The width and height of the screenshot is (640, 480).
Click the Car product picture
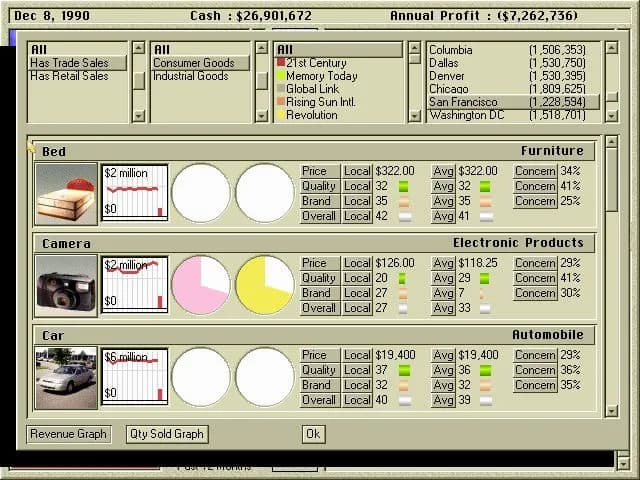point(66,377)
